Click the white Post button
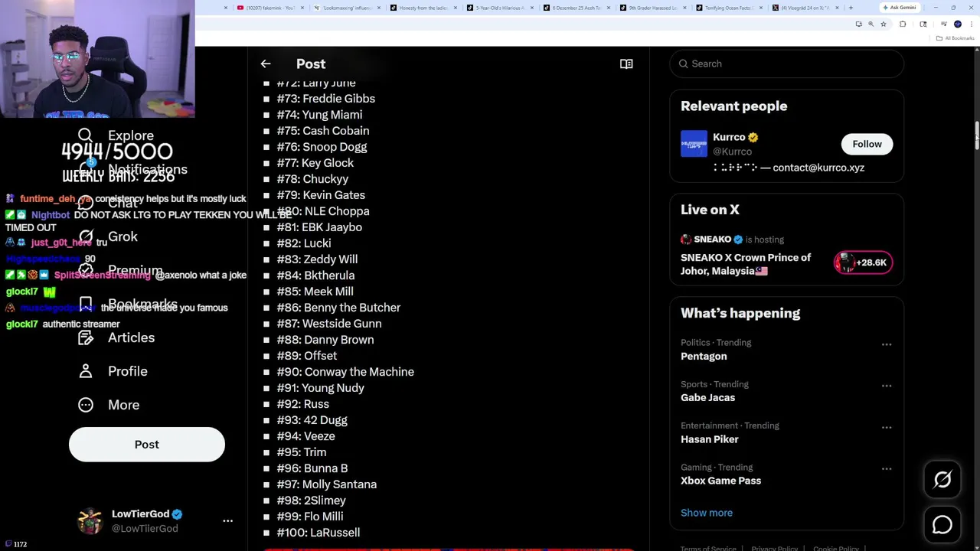The image size is (980, 551). (147, 445)
